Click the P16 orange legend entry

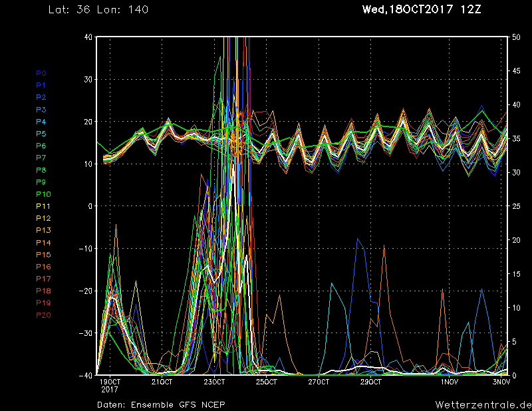(x=43, y=267)
